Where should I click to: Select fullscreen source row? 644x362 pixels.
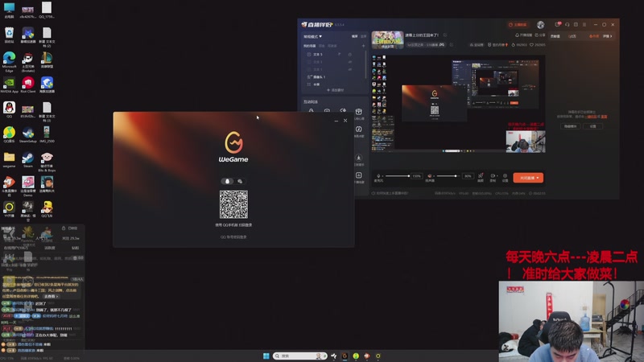coord(334,84)
